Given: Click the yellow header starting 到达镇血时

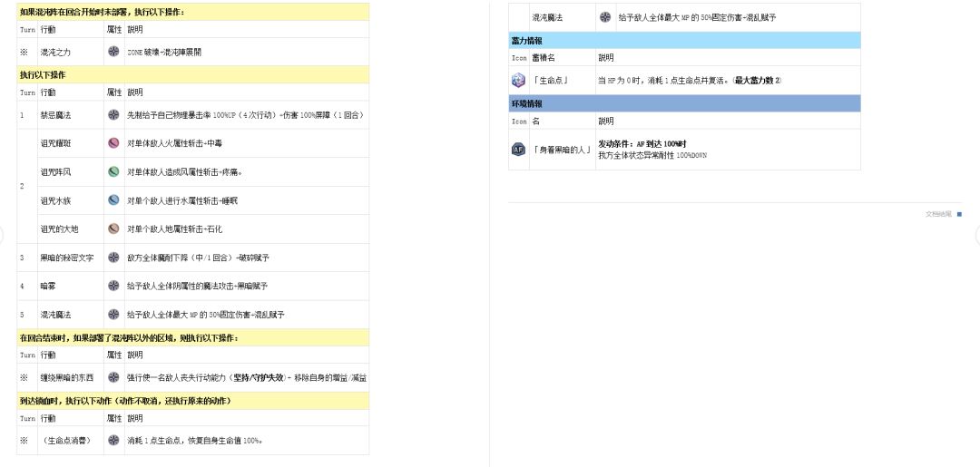Looking at the screenshot, I should (192, 401).
